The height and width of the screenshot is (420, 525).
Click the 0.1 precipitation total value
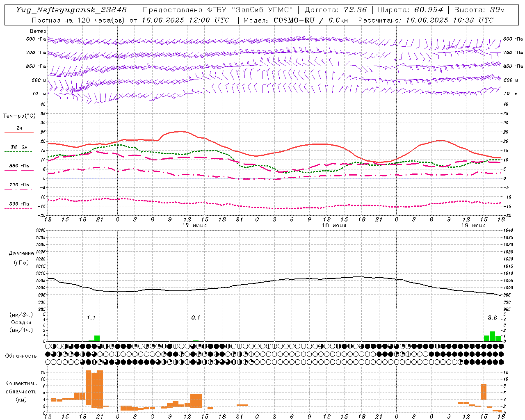click(196, 317)
